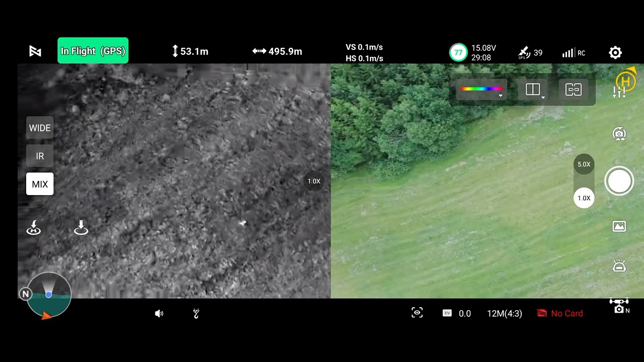Tap the VS 0.1m/s vertical speed
Viewport: 644px width, 362px height.
[364, 47]
